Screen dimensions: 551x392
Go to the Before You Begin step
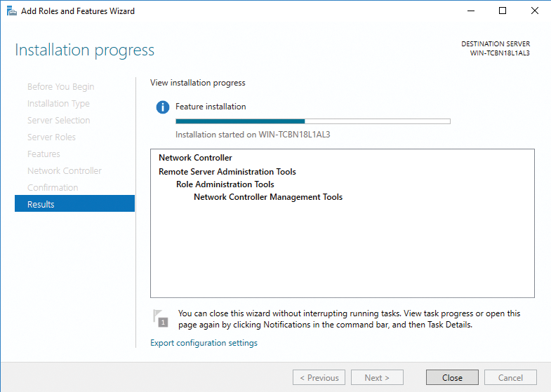(60, 87)
